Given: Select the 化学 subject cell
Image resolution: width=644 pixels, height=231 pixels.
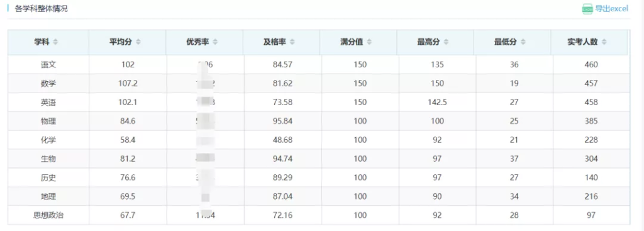Looking at the screenshot, I should point(48,140).
